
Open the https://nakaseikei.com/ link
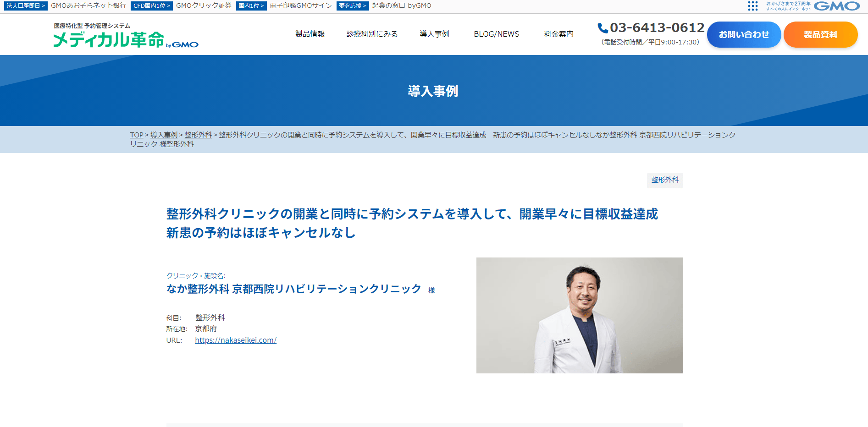(x=236, y=340)
